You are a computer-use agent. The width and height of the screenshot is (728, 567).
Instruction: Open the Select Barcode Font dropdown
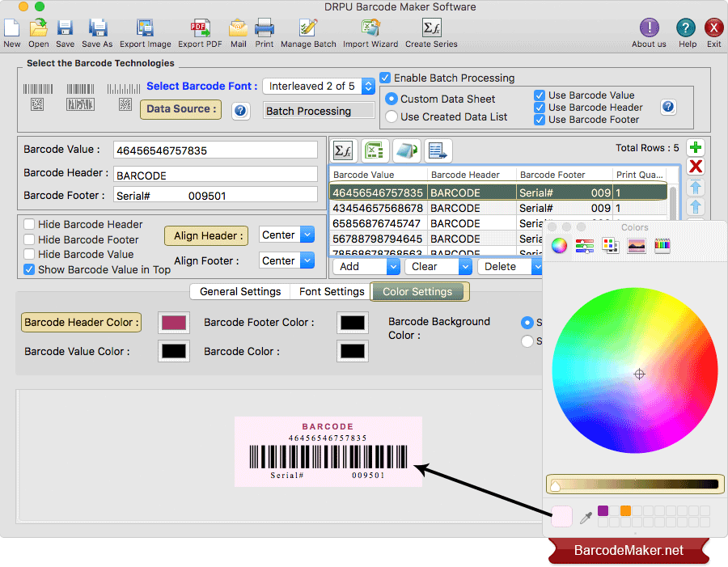319,86
